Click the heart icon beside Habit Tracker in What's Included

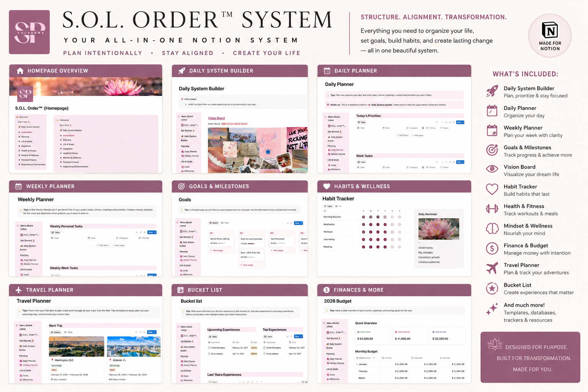492,189
